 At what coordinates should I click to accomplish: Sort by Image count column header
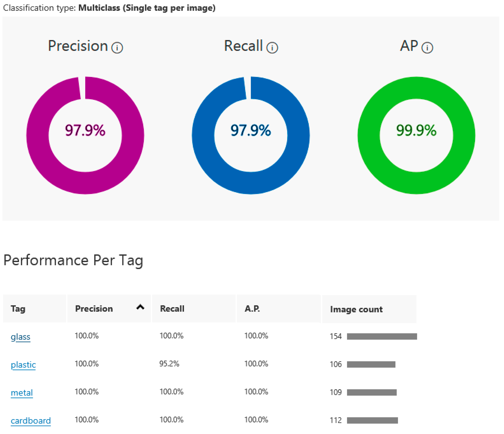356,309
